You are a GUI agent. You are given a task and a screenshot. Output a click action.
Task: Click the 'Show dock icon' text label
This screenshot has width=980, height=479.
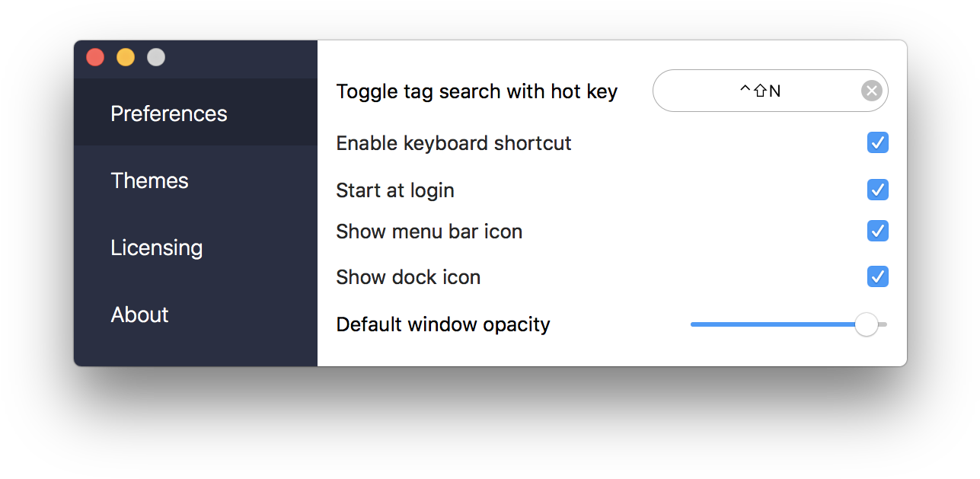tap(408, 277)
